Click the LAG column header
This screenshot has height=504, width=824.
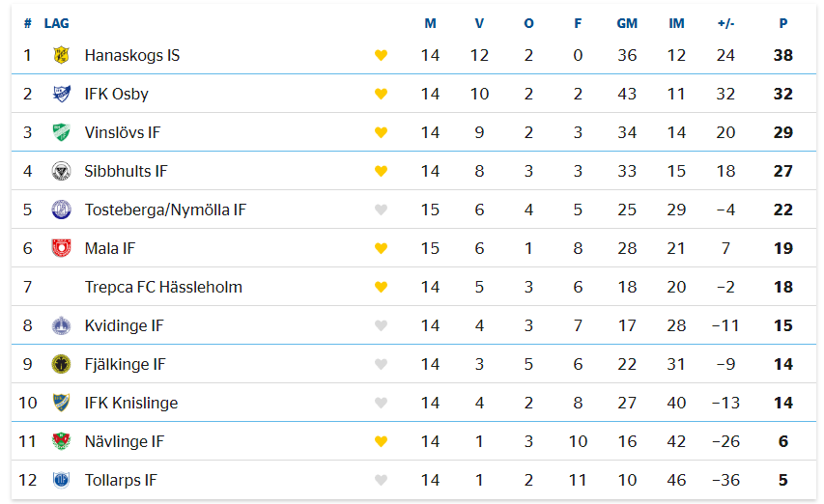point(56,23)
